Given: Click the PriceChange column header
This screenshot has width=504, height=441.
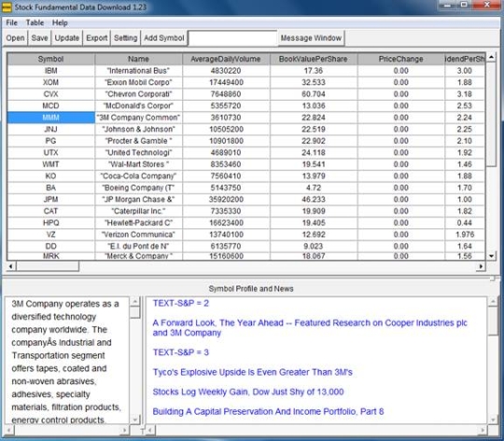Looking at the screenshot, I should (x=400, y=59).
